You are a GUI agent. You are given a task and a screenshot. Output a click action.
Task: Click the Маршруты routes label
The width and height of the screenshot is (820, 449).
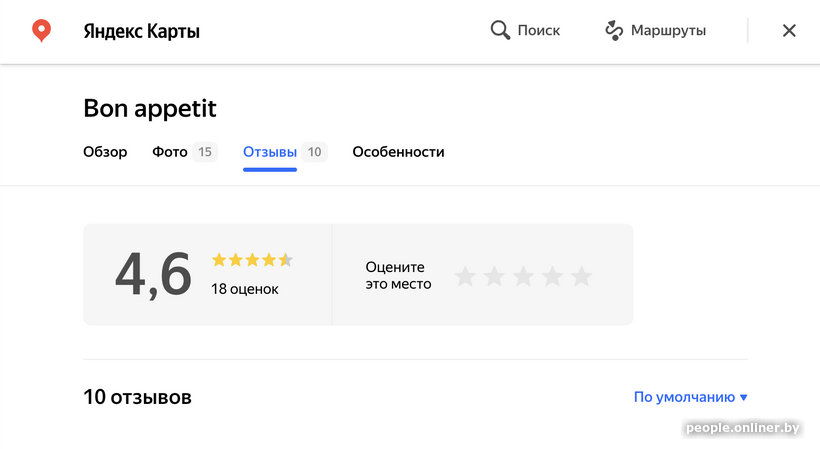[668, 31]
